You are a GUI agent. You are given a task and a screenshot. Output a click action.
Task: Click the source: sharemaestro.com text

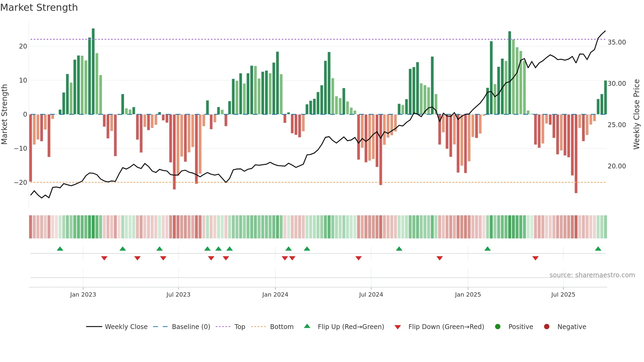pyautogui.click(x=592, y=275)
